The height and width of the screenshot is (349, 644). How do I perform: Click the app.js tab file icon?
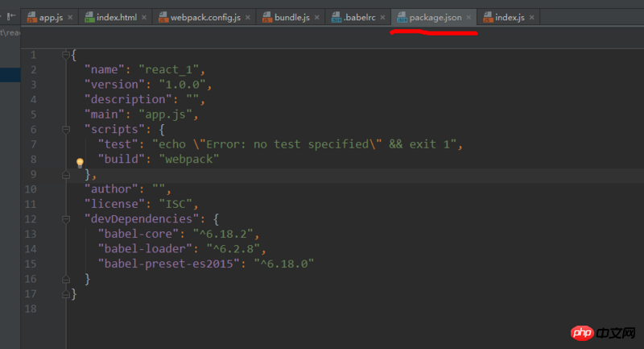click(31, 17)
